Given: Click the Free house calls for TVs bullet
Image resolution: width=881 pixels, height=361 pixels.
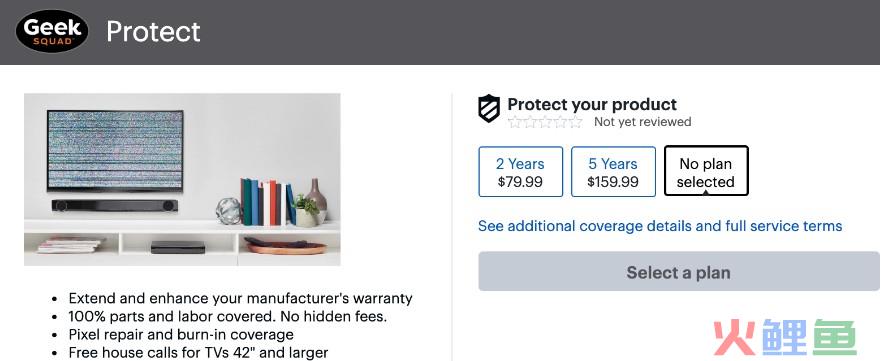Looking at the screenshot, I should 198,353.
